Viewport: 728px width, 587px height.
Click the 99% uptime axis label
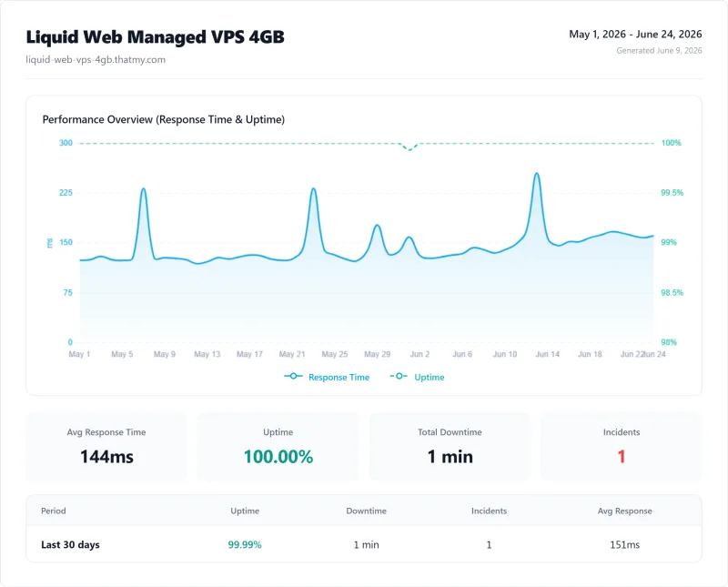(x=669, y=242)
